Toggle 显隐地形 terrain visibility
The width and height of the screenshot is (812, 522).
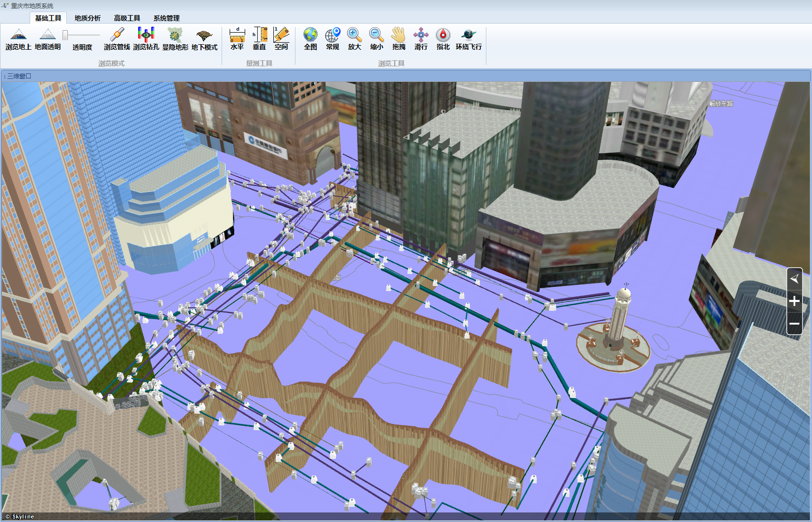click(x=175, y=39)
